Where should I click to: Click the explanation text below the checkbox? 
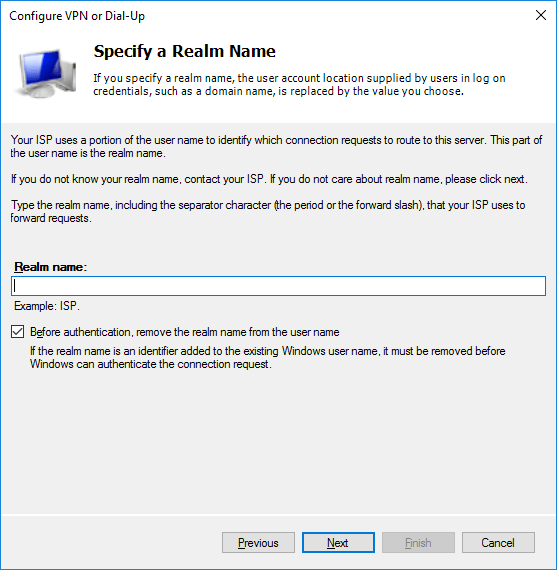click(x=268, y=358)
